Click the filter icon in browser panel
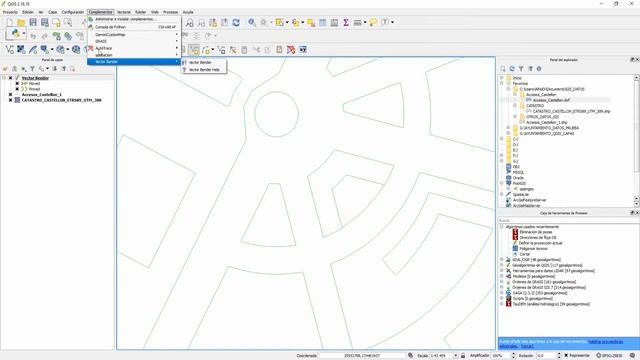 click(x=521, y=69)
